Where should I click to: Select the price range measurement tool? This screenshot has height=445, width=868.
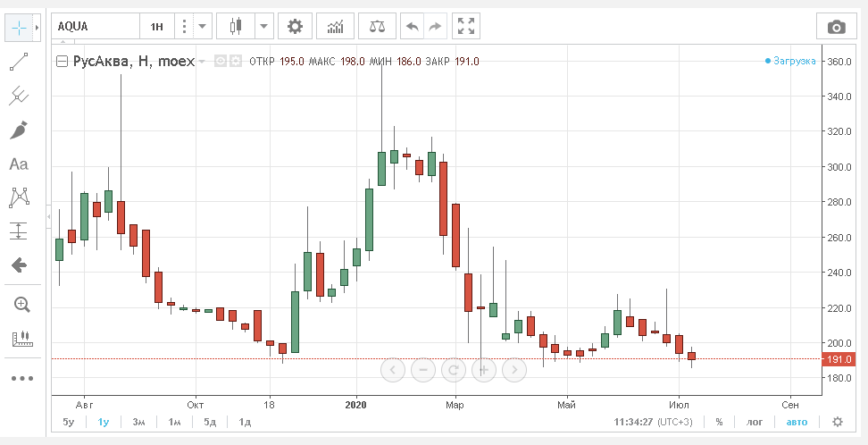(x=19, y=231)
